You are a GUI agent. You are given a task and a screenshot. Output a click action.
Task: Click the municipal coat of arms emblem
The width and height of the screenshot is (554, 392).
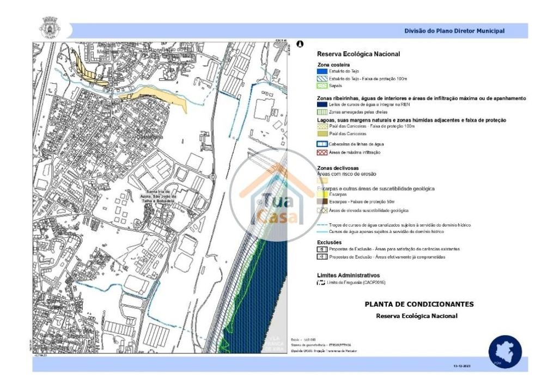48,27
